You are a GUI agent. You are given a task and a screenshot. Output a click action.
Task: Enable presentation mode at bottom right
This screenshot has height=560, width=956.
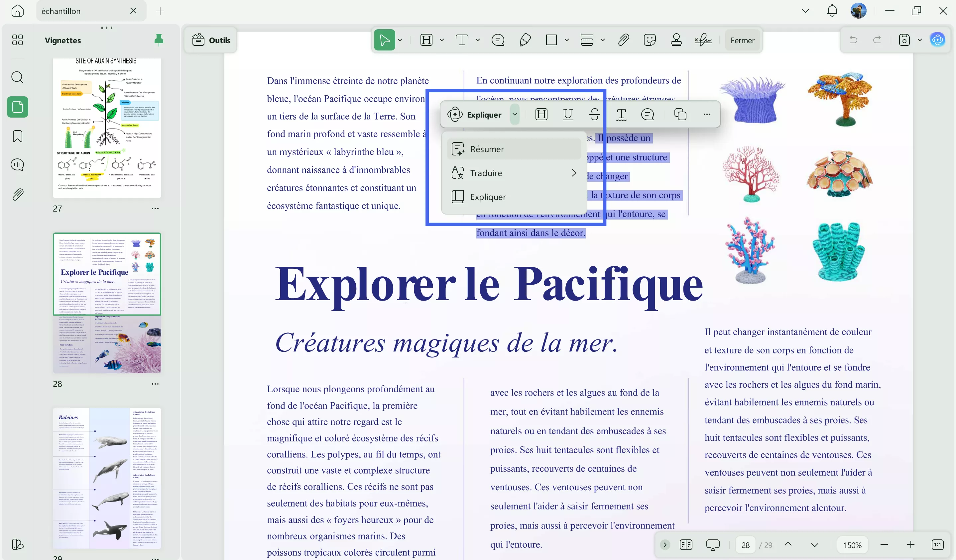tap(713, 545)
